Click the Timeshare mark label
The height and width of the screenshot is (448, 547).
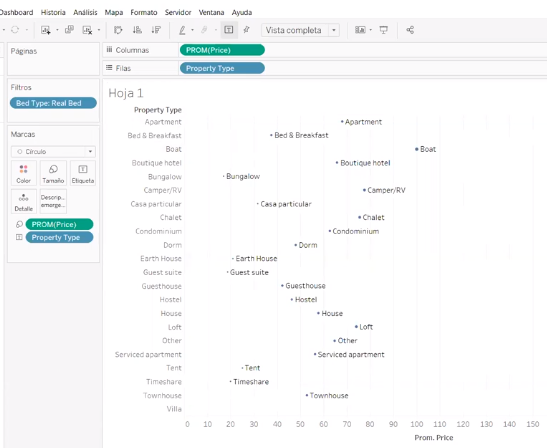251,382
